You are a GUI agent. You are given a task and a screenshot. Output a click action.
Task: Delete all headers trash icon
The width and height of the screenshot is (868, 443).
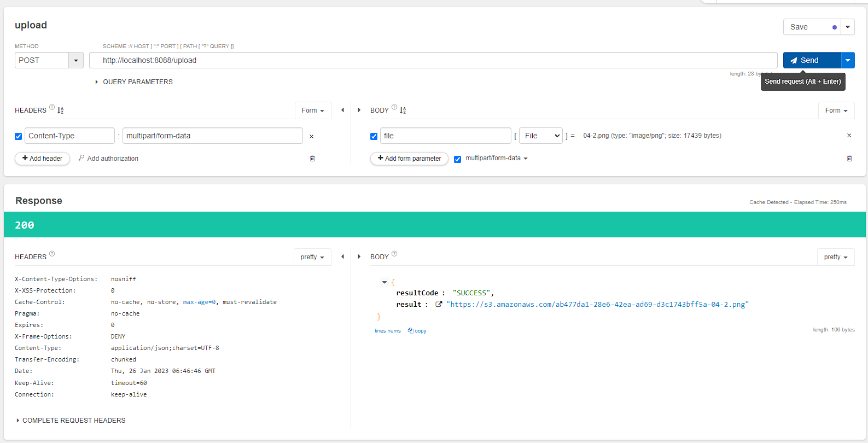tap(312, 159)
